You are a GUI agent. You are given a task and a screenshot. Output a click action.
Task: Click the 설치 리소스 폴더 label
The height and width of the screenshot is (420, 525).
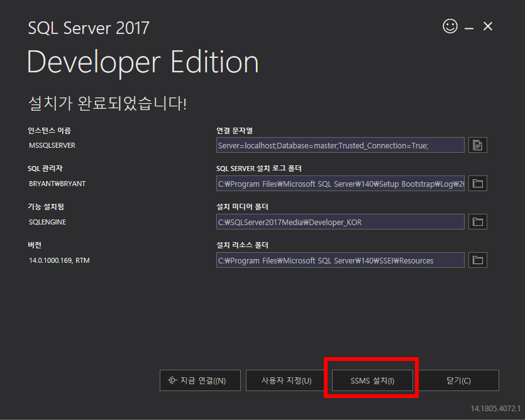click(242, 245)
